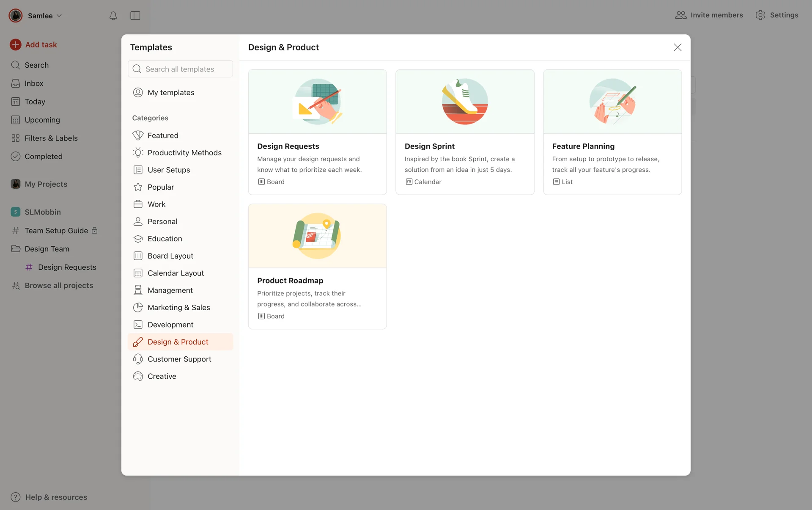
Task: Open the Design Sprint template card
Action: tap(464, 132)
